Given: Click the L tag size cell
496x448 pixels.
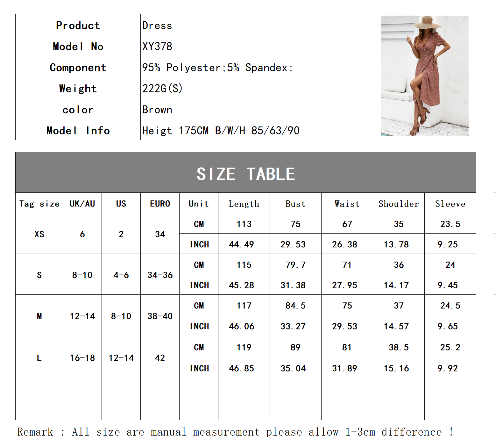Looking at the screenshot, I should tap(39, 358).
